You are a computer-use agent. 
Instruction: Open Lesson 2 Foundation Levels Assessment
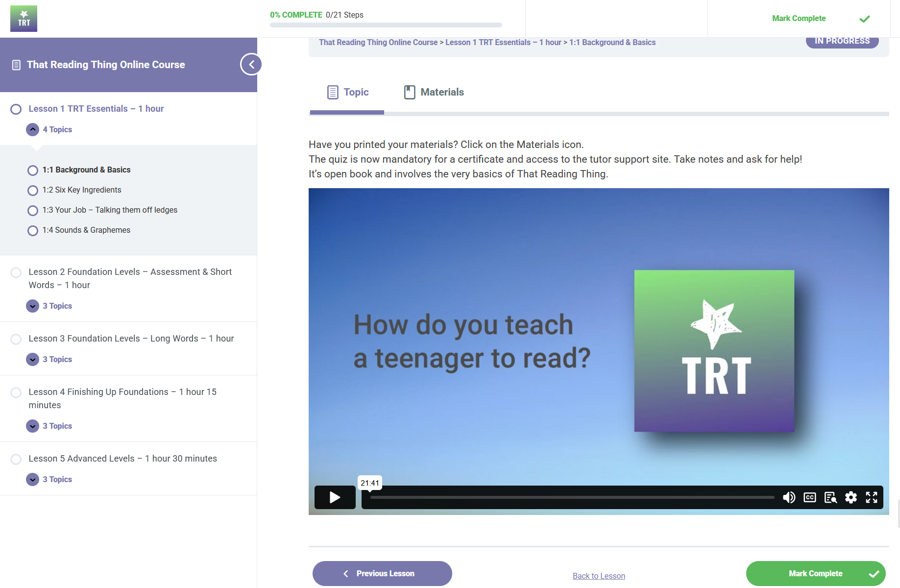[130, 278]
